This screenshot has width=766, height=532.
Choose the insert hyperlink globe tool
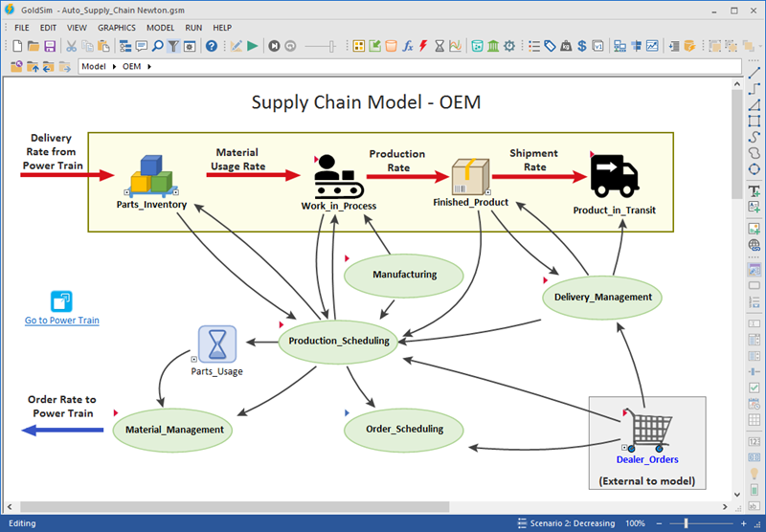pyautogui.click(x=755, y=245)
